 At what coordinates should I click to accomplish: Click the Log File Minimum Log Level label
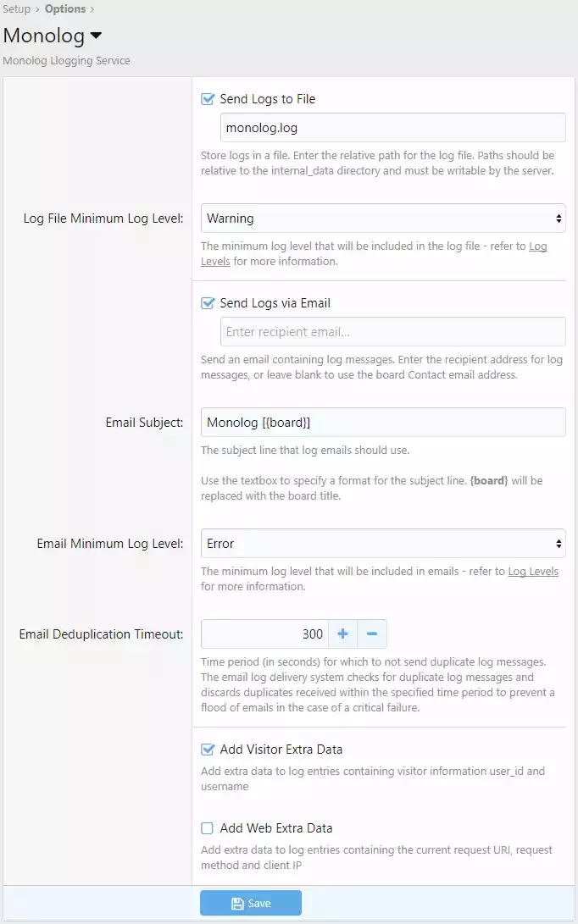pos(103,218)
